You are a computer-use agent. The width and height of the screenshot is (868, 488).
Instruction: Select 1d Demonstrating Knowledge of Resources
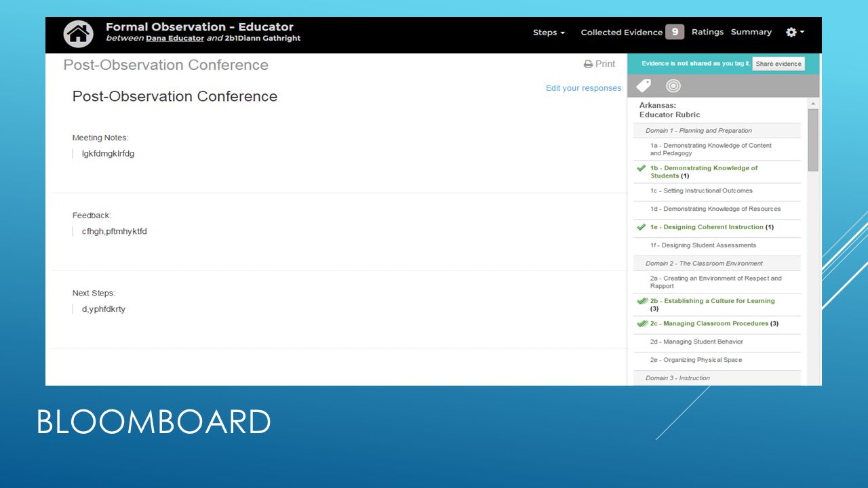click(717, 209)
